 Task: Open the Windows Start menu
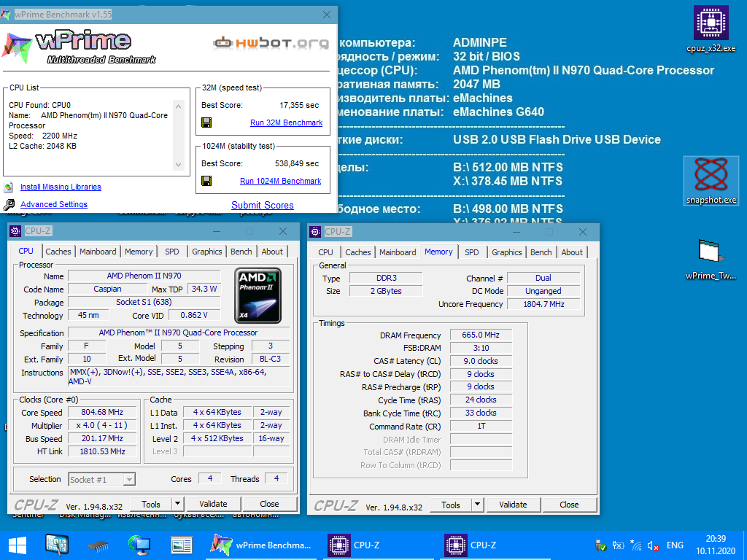(18, 545)
